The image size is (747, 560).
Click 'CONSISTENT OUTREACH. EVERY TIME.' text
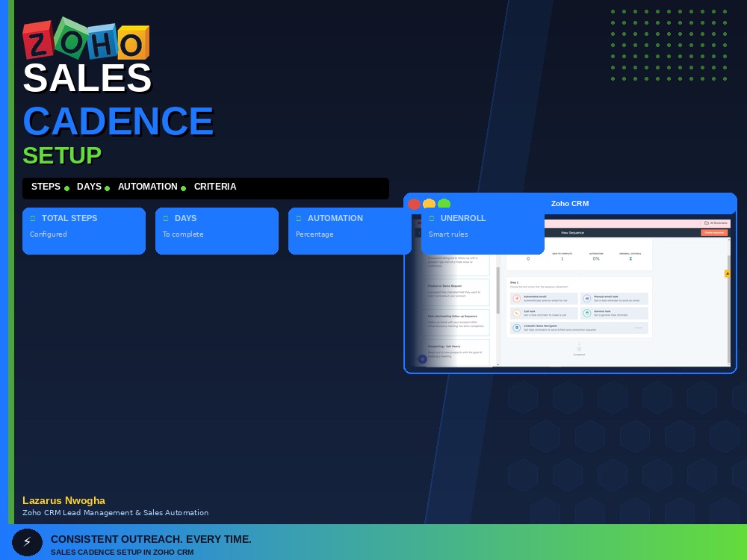click(151, 539)
